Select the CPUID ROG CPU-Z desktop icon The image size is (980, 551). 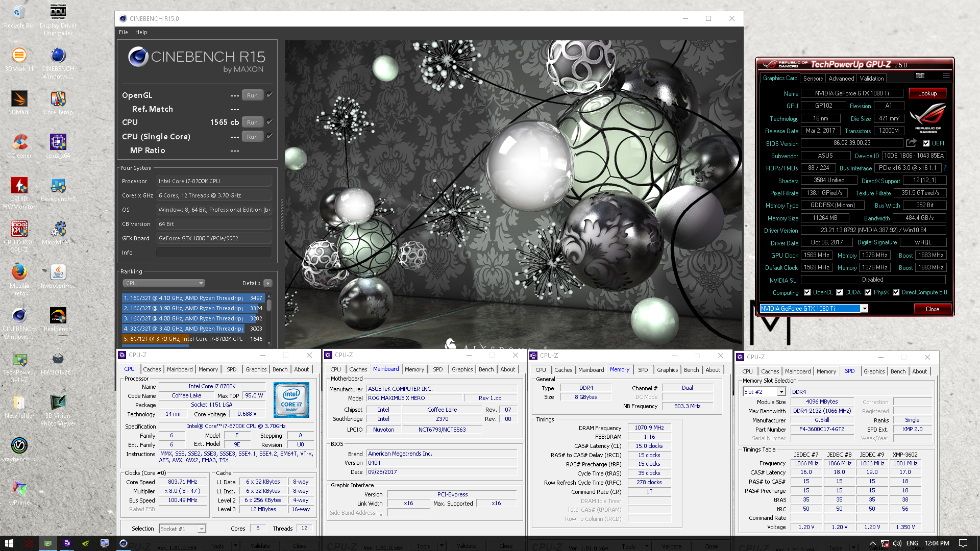point(19,237)
